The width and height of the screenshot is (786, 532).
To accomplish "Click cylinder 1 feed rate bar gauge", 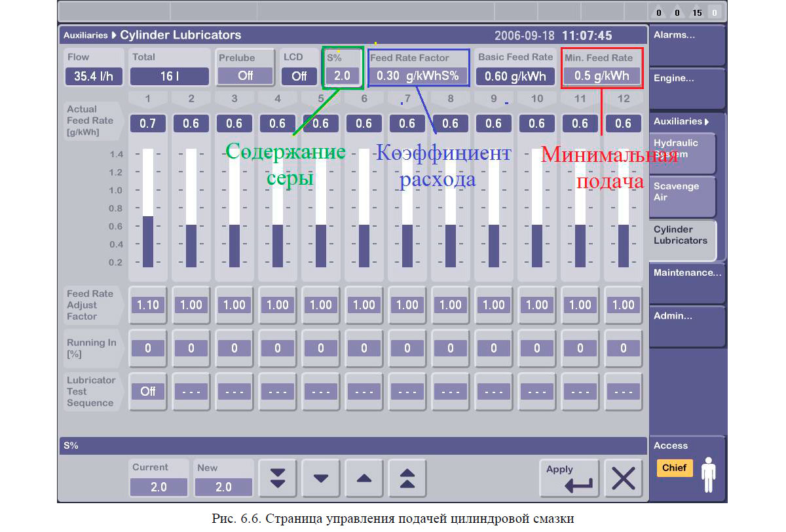I will pyautogui.click(x=148, y=208).
